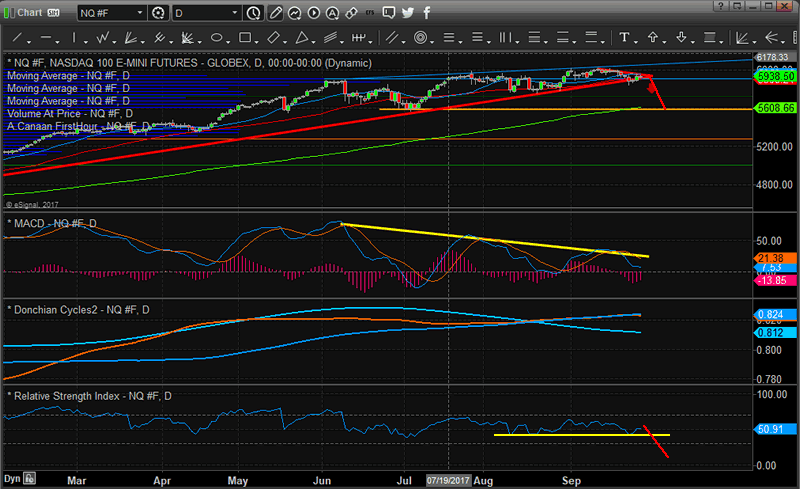Viewport: 800px width, 489px height.
Task: Select the trend line drawing tool
Action: coord(17,38)
